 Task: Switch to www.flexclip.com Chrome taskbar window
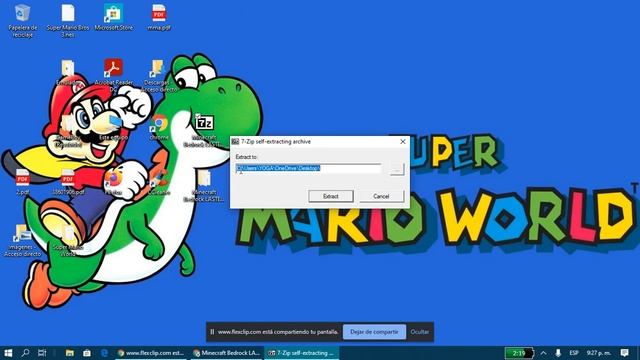click(x=151, y=353)
